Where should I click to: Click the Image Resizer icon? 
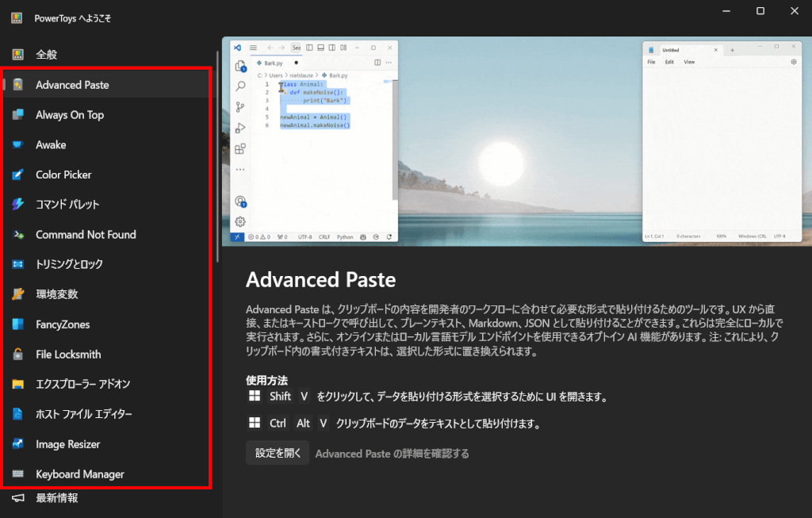pos(18,444)
